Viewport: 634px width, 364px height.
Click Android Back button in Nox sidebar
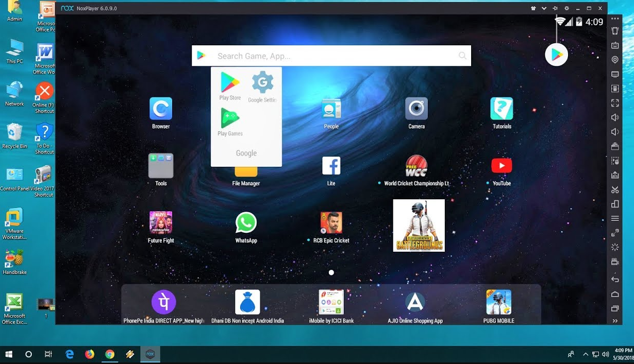615,279
